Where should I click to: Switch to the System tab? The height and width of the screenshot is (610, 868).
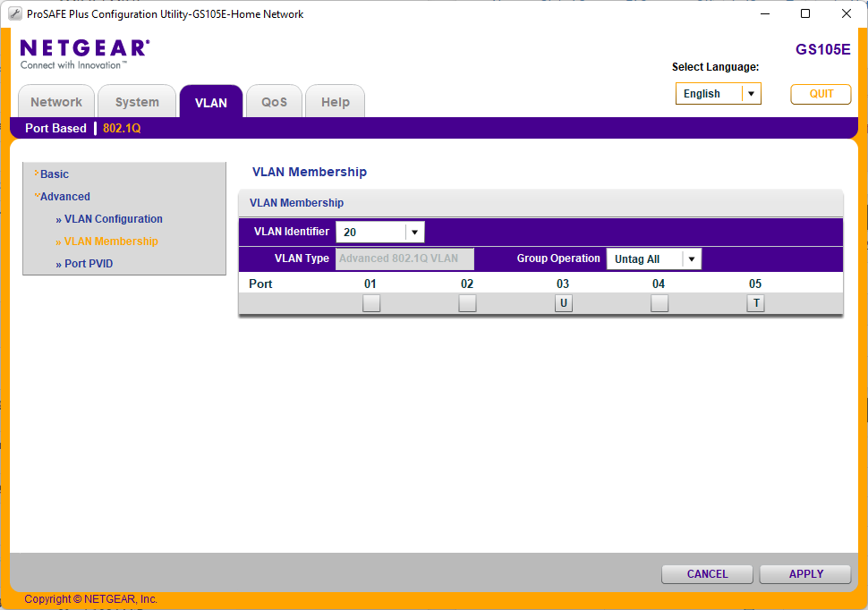click(x=137, y=102)
